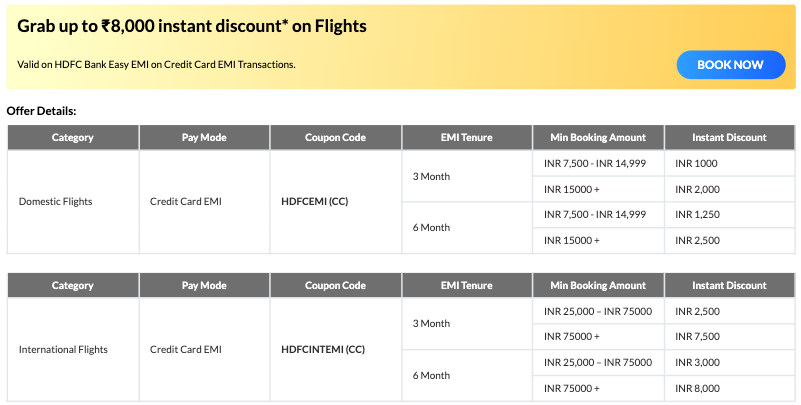Click Credit Card EMI in the domestic row
The width and height of the screenshot is (801, 405).
tap(186, 202)
